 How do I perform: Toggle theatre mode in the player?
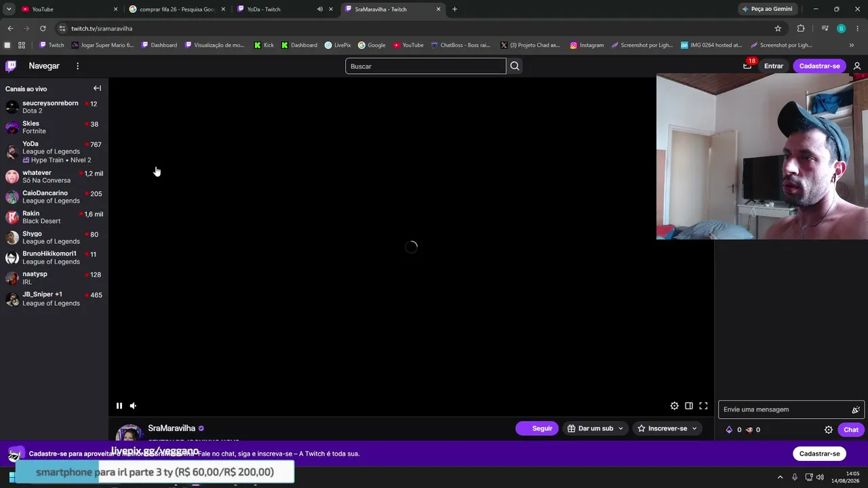pyautogui.click(x=689, y=406)
